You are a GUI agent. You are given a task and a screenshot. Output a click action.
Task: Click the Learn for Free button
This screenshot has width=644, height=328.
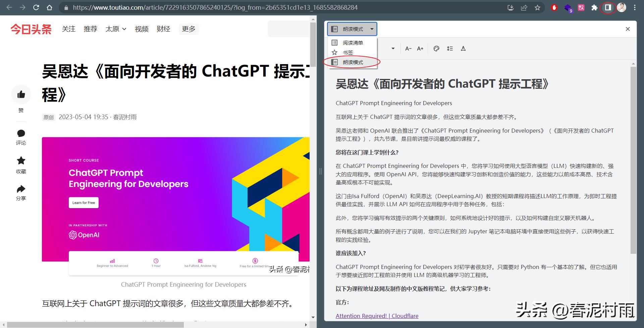point(84,202)
